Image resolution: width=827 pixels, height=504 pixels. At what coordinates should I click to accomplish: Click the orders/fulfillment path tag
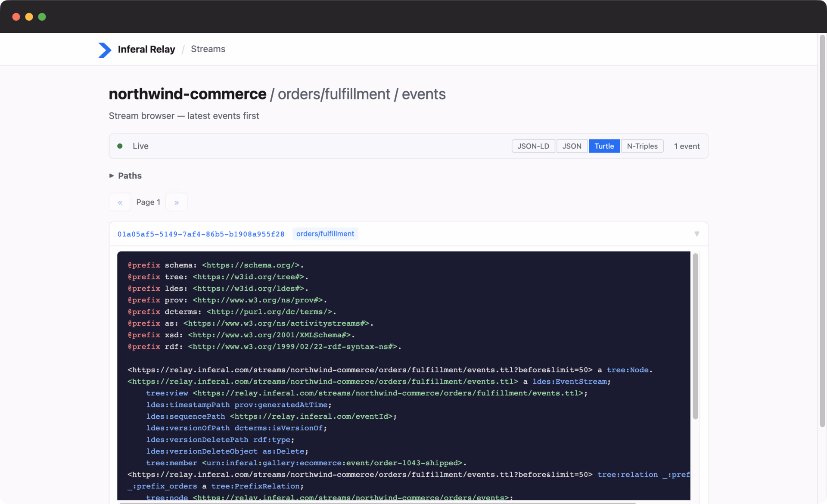325,234
